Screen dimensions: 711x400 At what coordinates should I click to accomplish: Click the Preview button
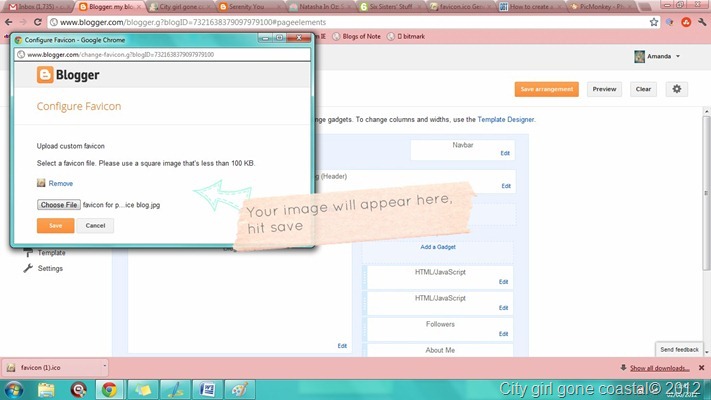[x=604, y=89]
